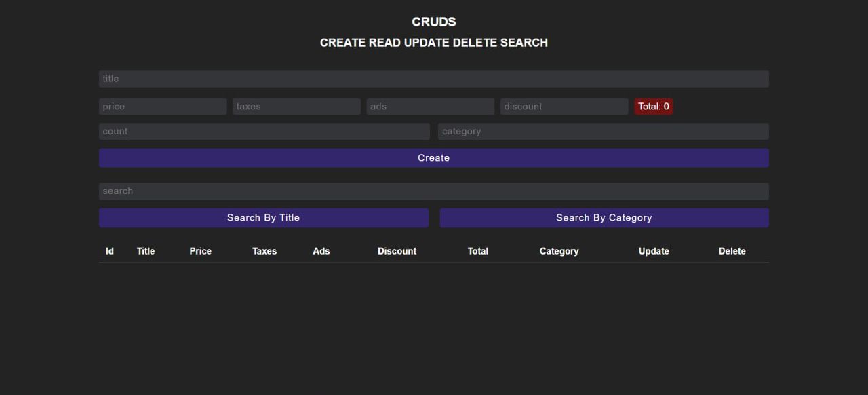This screenshot has width=868, height=395.
Task: Click the Discount column header
Action: (397, 251)
